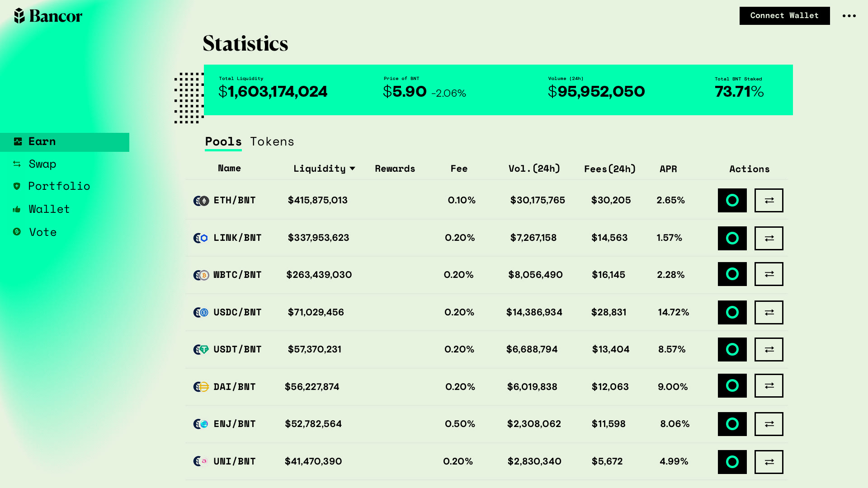Swap in the USDC/BNT pool row
Screen dimensions: 868x488
[x=769, y=312]
